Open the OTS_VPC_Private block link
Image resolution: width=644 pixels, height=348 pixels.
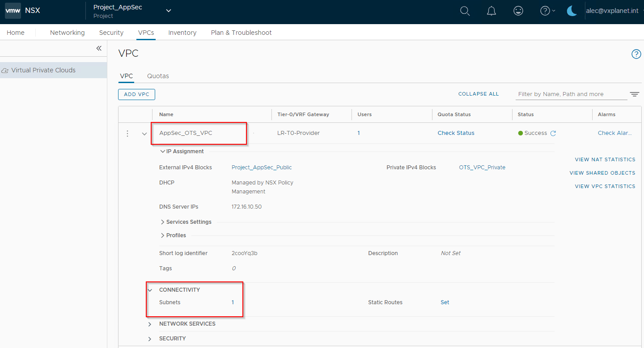pos(482,168)
